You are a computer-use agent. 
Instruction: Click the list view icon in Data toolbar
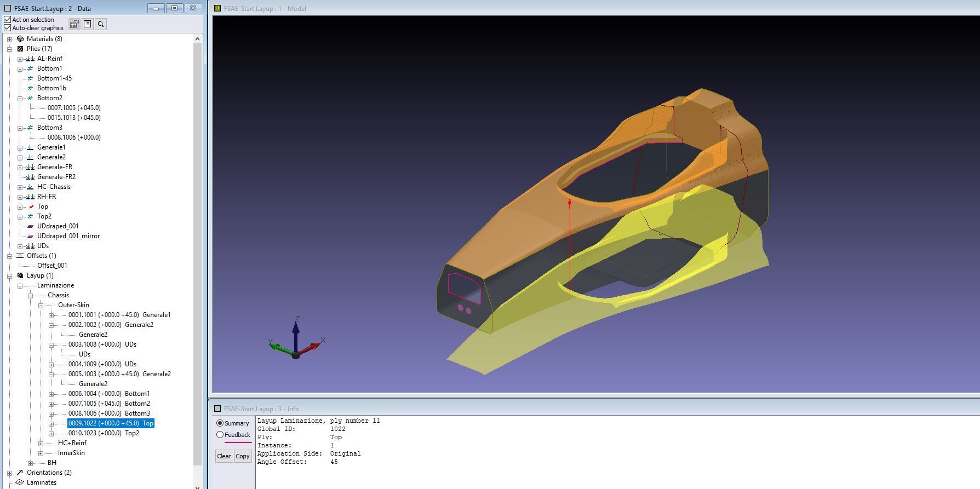pyautogui.click(x=87, y=24)
